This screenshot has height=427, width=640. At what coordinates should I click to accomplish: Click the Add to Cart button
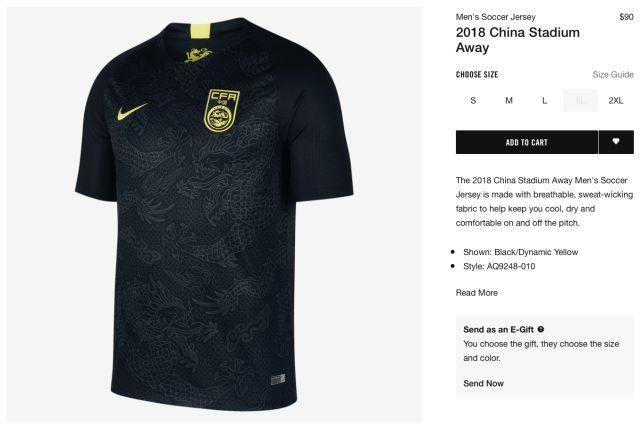pyautogui.click(x=527, y=142)
